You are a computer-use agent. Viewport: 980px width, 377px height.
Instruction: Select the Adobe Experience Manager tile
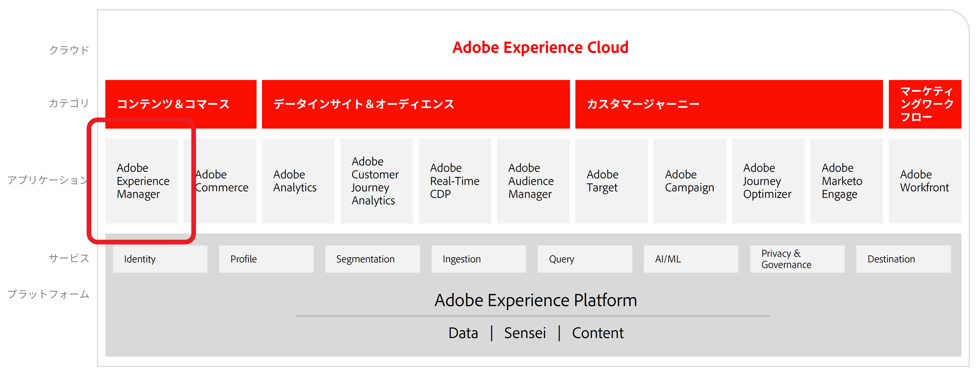[141, 181]
